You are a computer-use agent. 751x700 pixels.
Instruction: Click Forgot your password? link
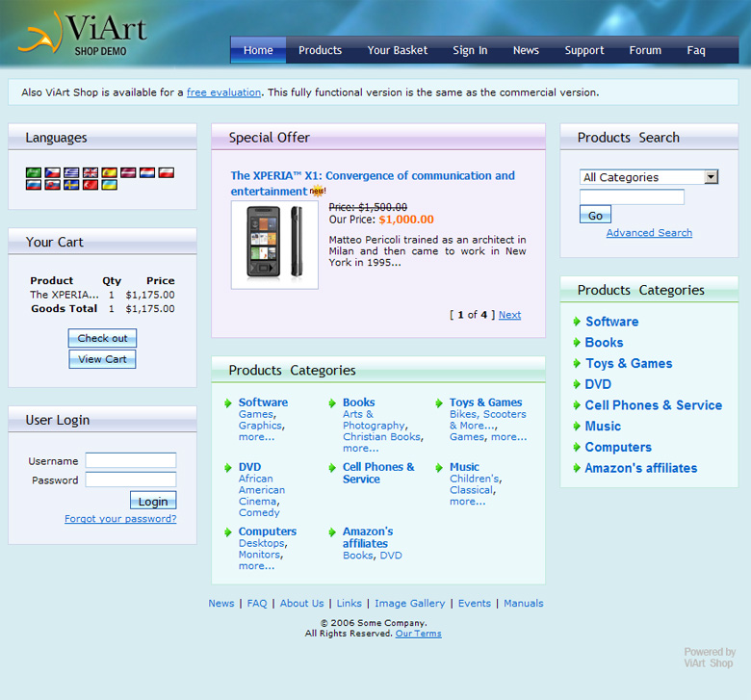(x=120, y=519)
